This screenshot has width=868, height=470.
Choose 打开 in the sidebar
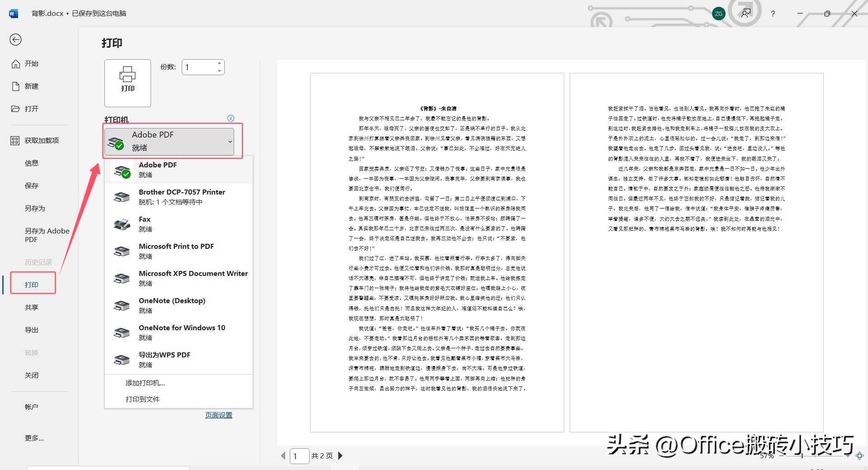(x=25, y=109)
